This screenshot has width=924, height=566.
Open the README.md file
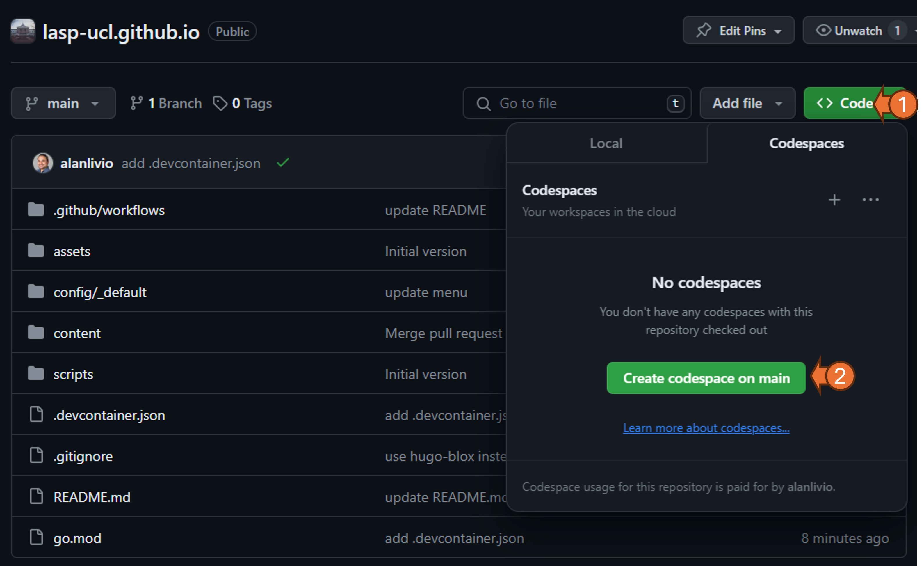pos(92,497)
